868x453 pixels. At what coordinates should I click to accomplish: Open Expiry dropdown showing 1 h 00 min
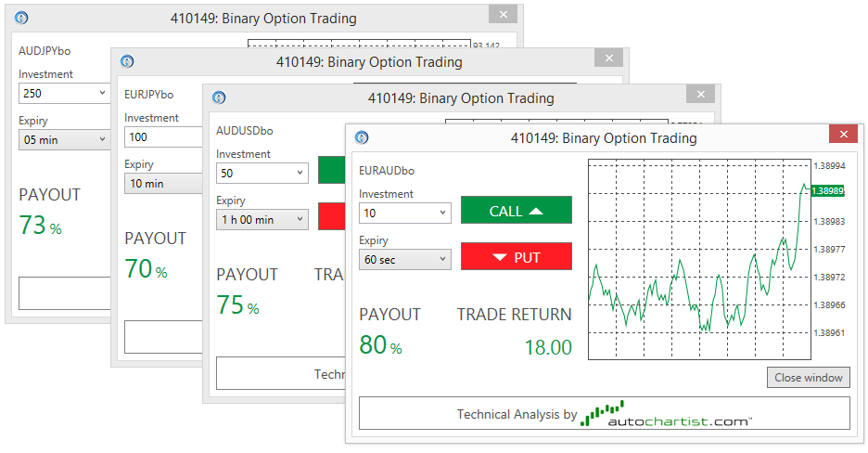tap(262, 219)
